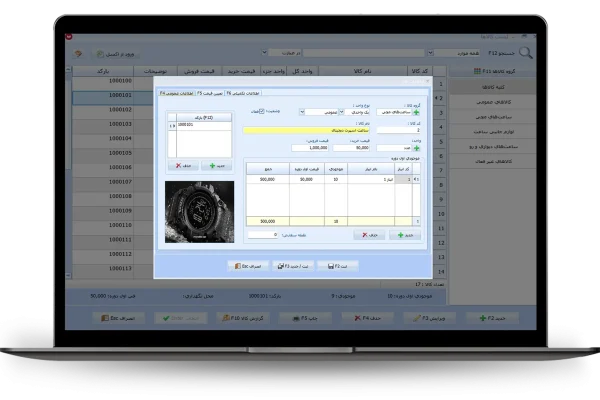Select the all goods group in the side list

pos(492,87)
